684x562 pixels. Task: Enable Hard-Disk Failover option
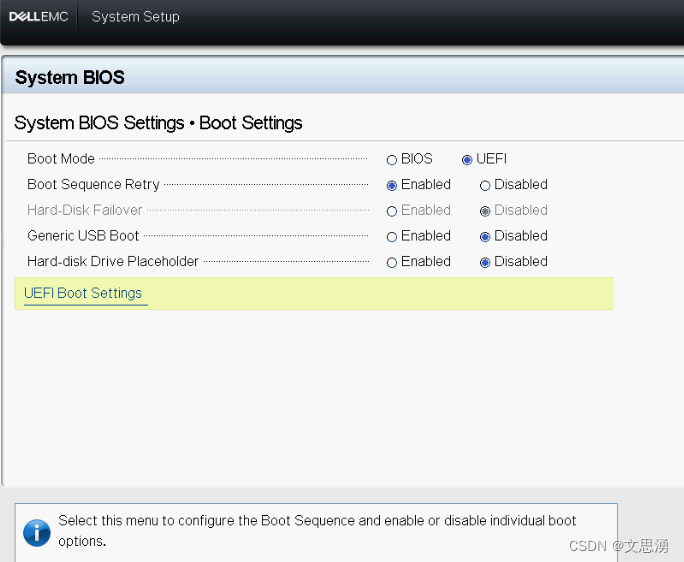click(392, 211)
